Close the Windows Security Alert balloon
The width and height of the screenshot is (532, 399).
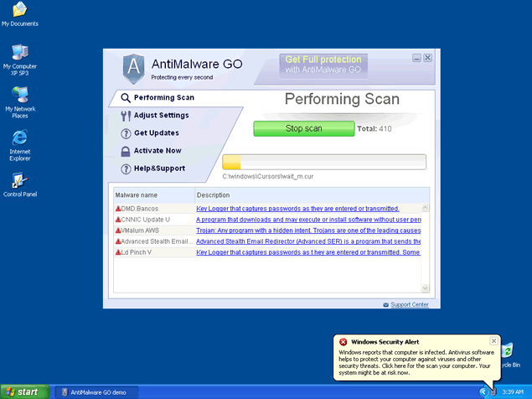pos(493,341)
